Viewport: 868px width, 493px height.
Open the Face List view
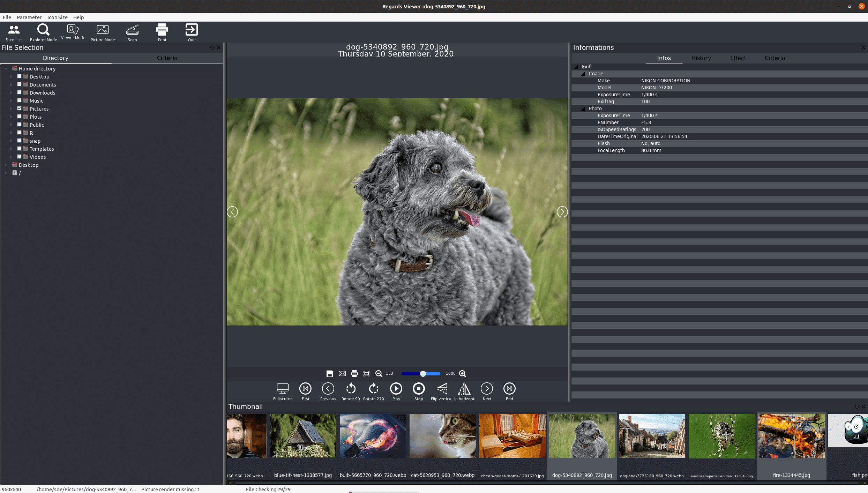(14, 32)
